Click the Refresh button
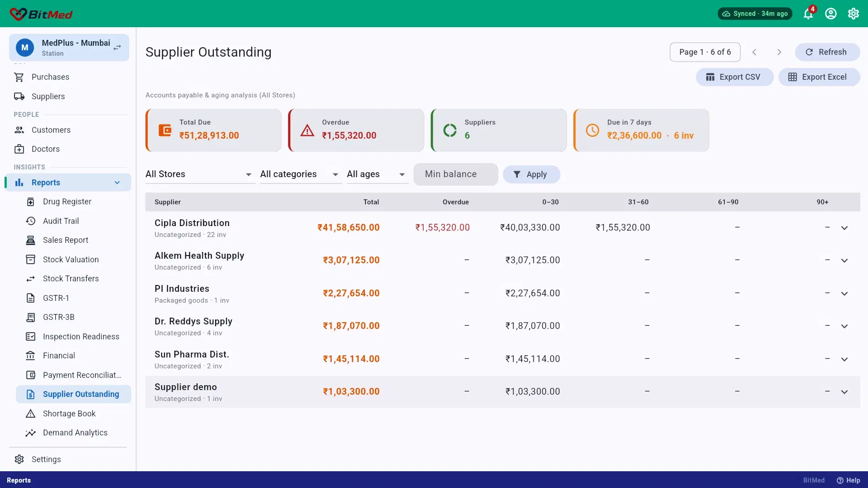This screenshot has height=488, width=868. point(827,52)
